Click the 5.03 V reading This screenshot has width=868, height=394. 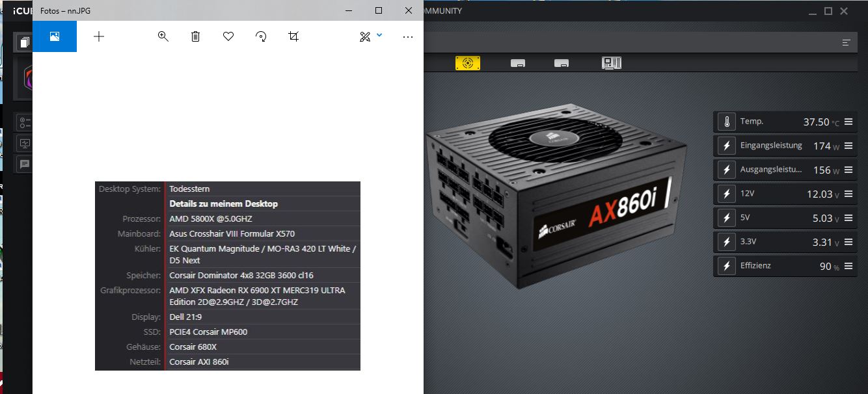pyautogui.click(x=826, y=218)
